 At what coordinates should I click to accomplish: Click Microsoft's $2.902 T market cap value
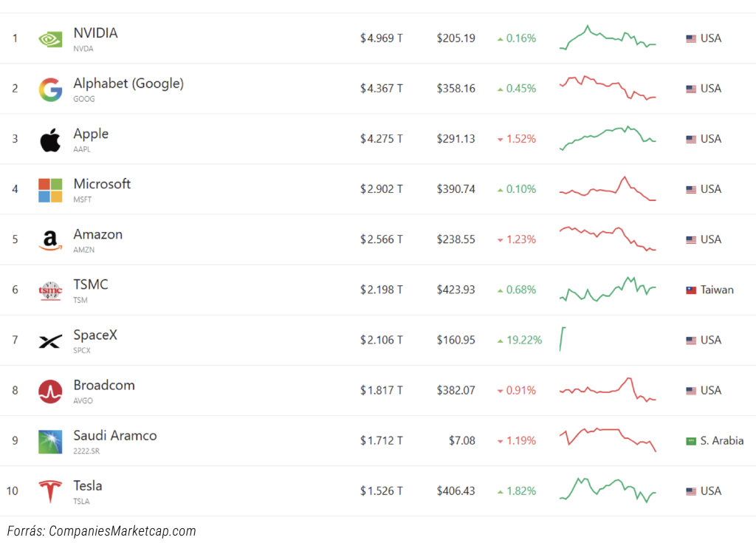pos(382,188)
